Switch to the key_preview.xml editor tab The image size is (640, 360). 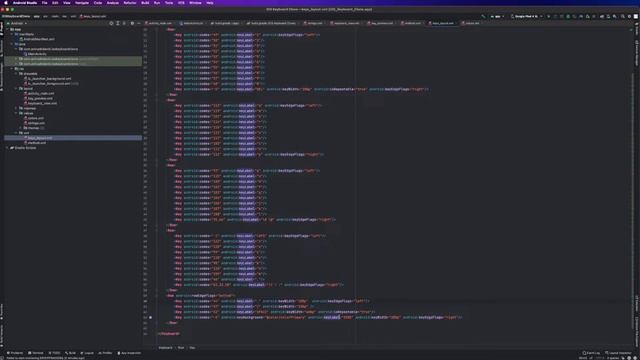381,23
